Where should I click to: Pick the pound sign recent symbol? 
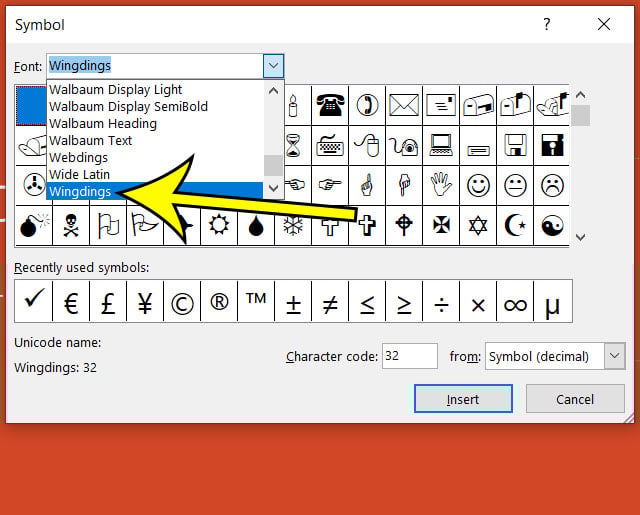coord(108,301)
